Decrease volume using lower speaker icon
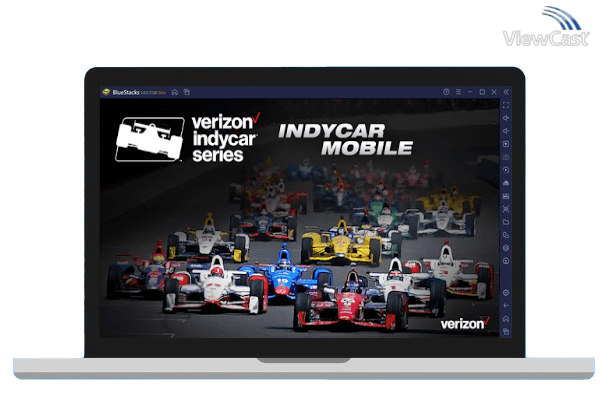602x414 pixels. 506,131
